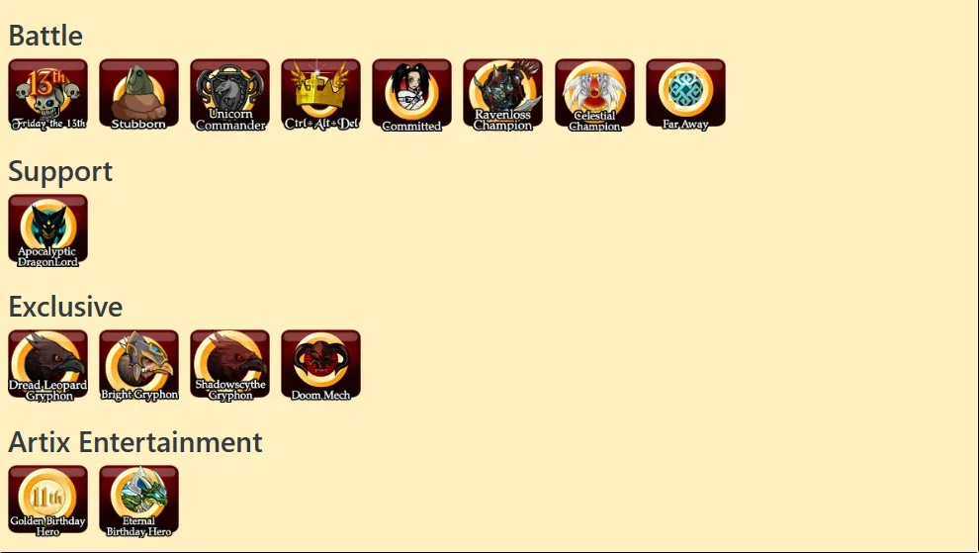This screenshot has height=553, width=980.
Task: Click the Doom Mech badge
Action: pos(320,366)
